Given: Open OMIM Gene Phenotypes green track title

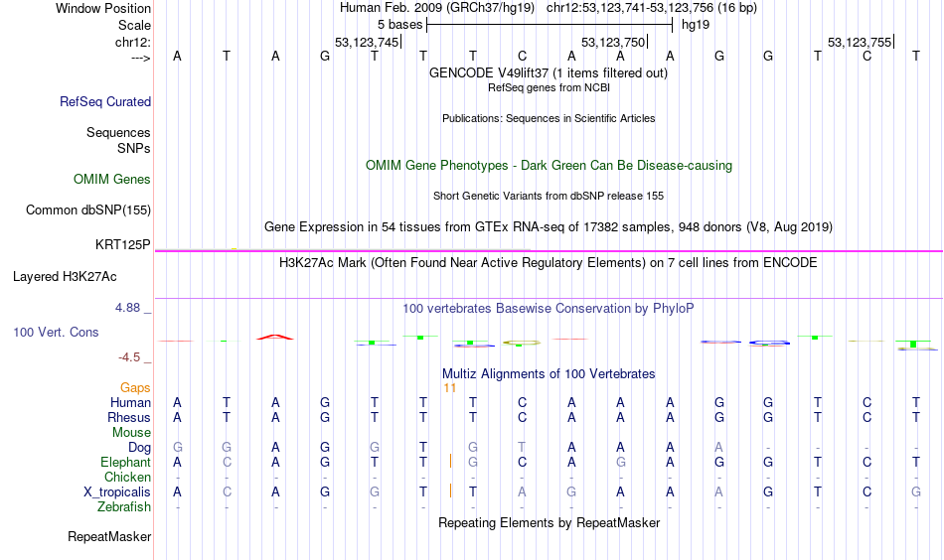Looking at the screenshot, I should (549, 166).
